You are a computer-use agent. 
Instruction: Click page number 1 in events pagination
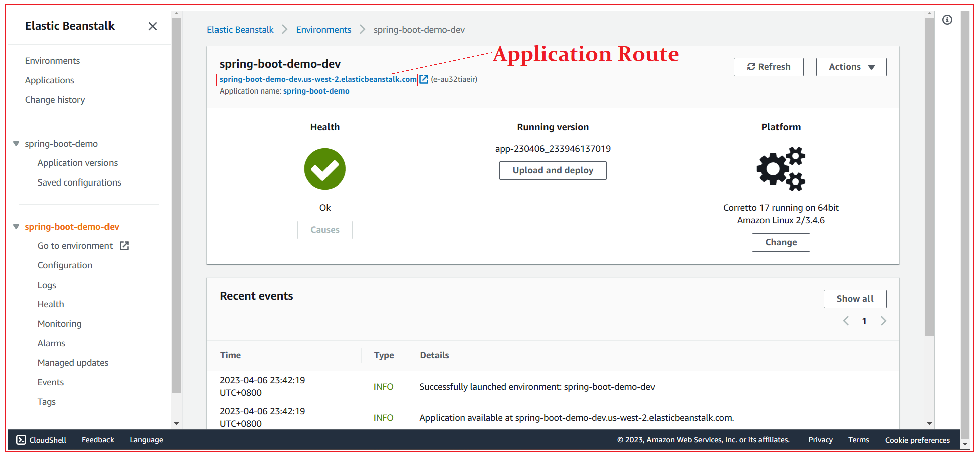[x=864, y=321]
